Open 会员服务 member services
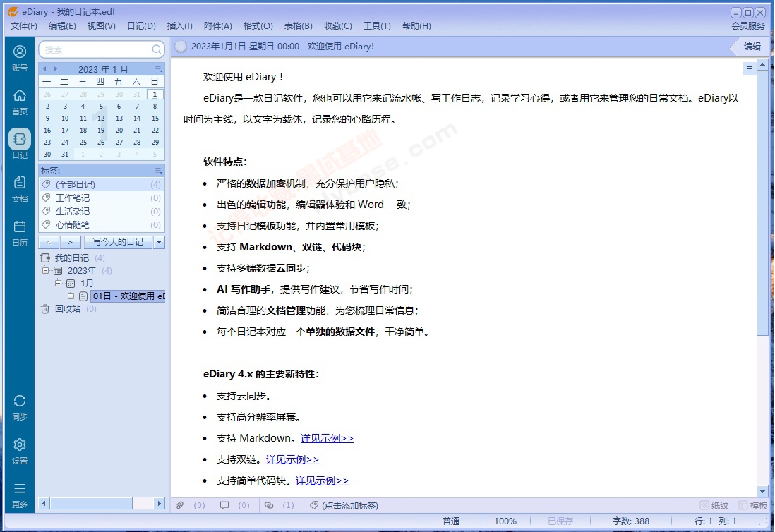The width and height of the screenshot is (775, 532). pos(748,25)
